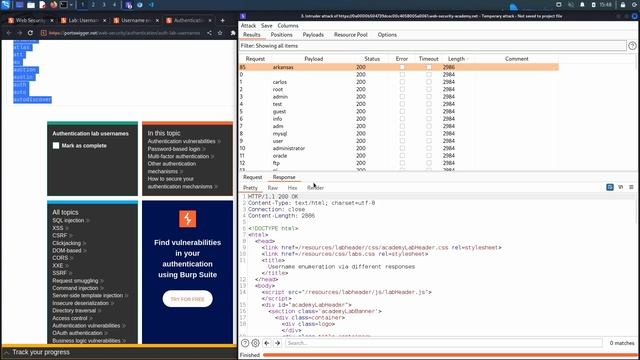640x360 pixels.
Task: Open the Kali applications menu icon
Action: (x=6, y=5)
